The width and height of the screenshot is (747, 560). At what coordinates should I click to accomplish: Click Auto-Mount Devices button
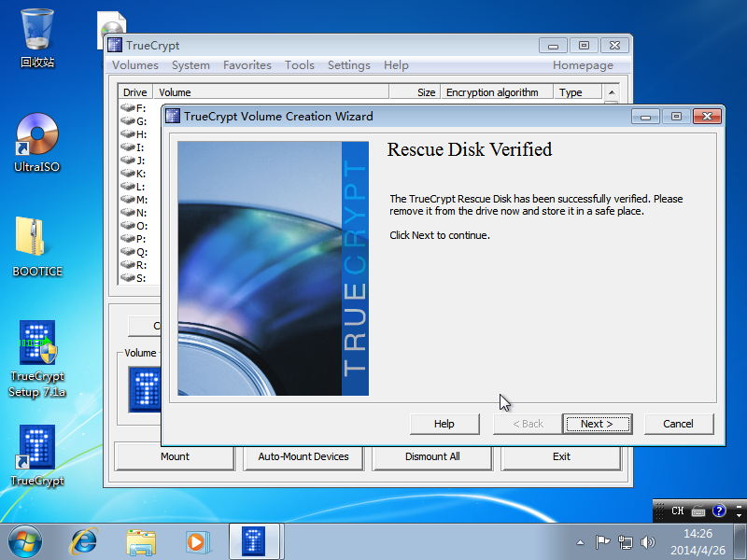[x=303, y=456]
